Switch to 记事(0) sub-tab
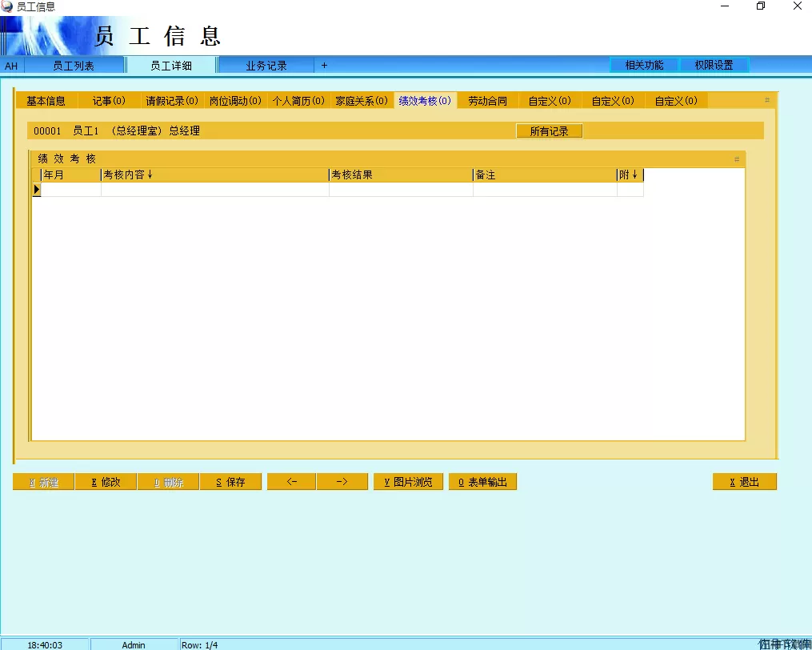Image resolution: width=812 pixels, height=650 pixels. tap(109, 101)
